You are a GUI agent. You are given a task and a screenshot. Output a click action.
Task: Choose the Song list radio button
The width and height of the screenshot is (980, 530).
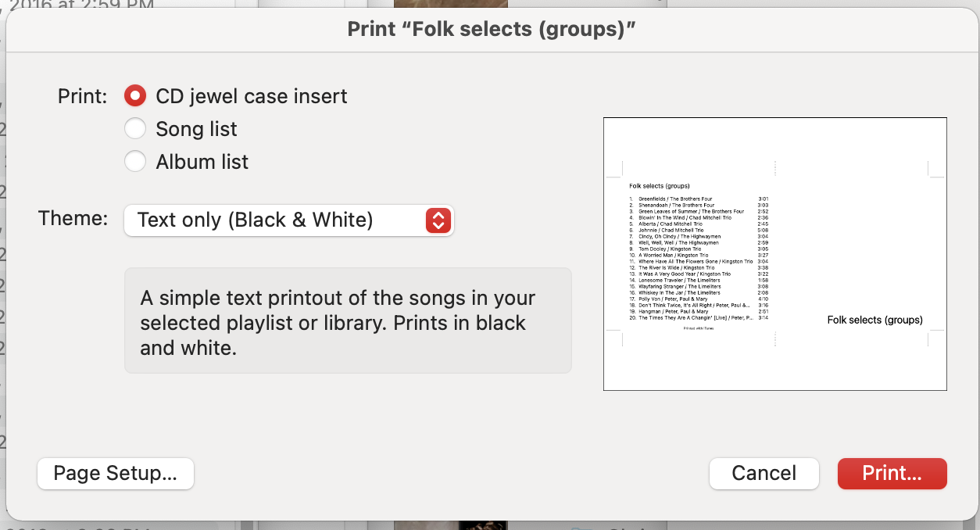click(x=135, y=129)
